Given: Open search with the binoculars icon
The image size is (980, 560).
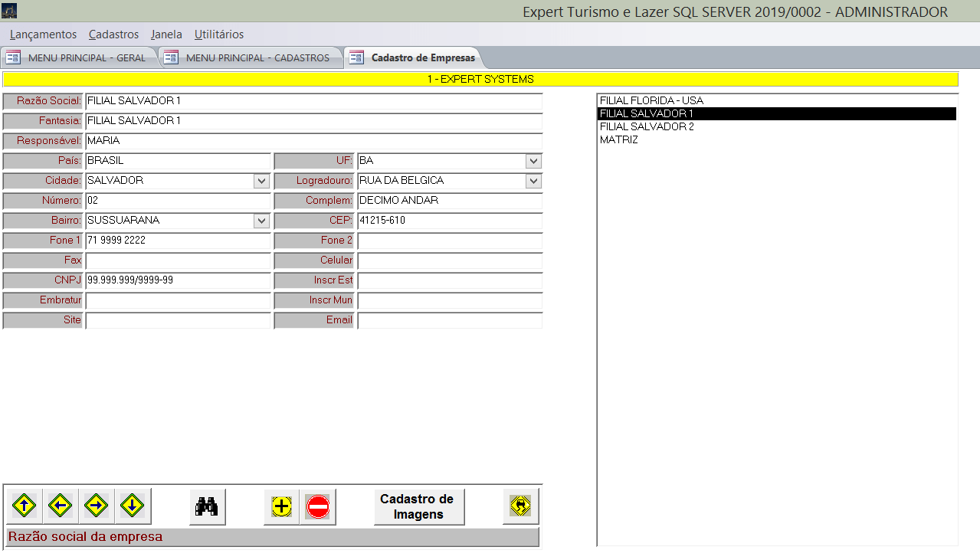Looking at the screenshot, I should (207, 506).
